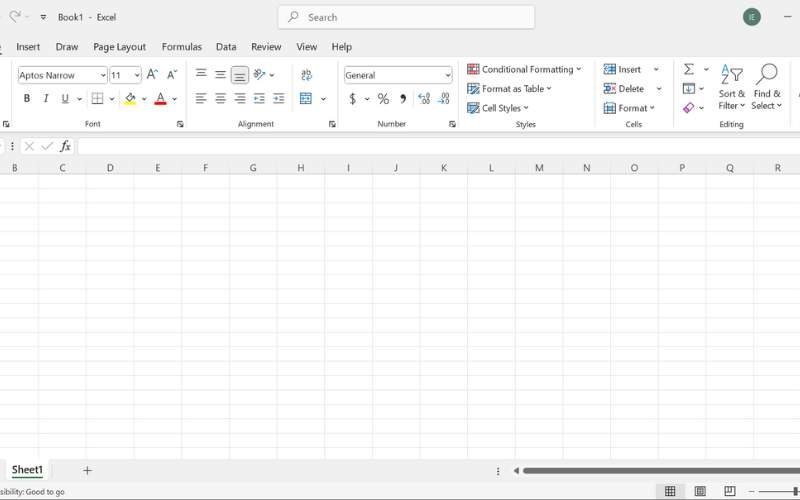Click the Format as Table button

click(x=510, y=89)
